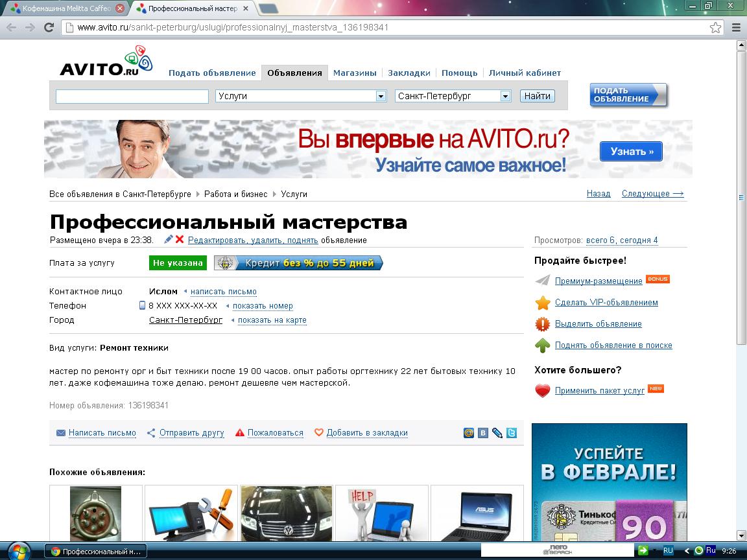Open the Санкт-Петербург city dropdown
Viewport: 747px width, 560px height.
pyautogui.click(x=453, y=96)
